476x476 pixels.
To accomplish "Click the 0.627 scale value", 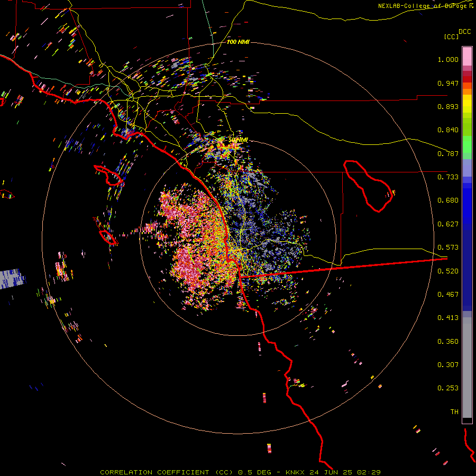I will tap(448, 224).
